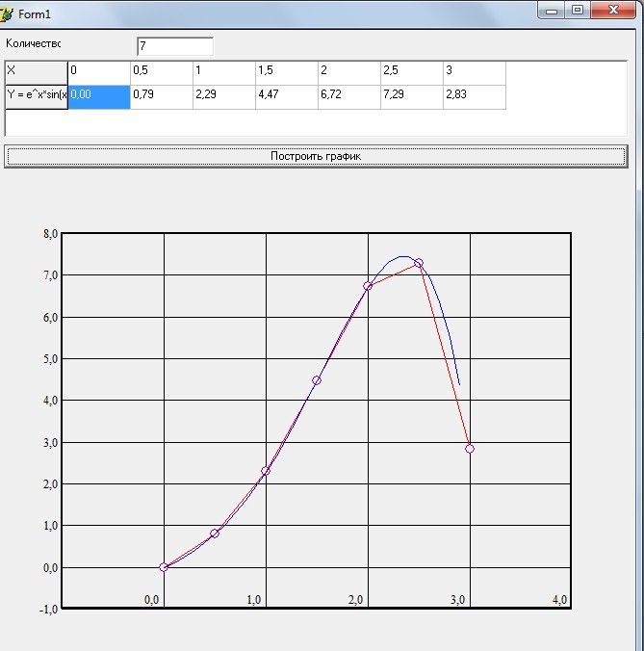Click the graph data point at x=3,0
The image size is (644, 651).
coord(470,449)
